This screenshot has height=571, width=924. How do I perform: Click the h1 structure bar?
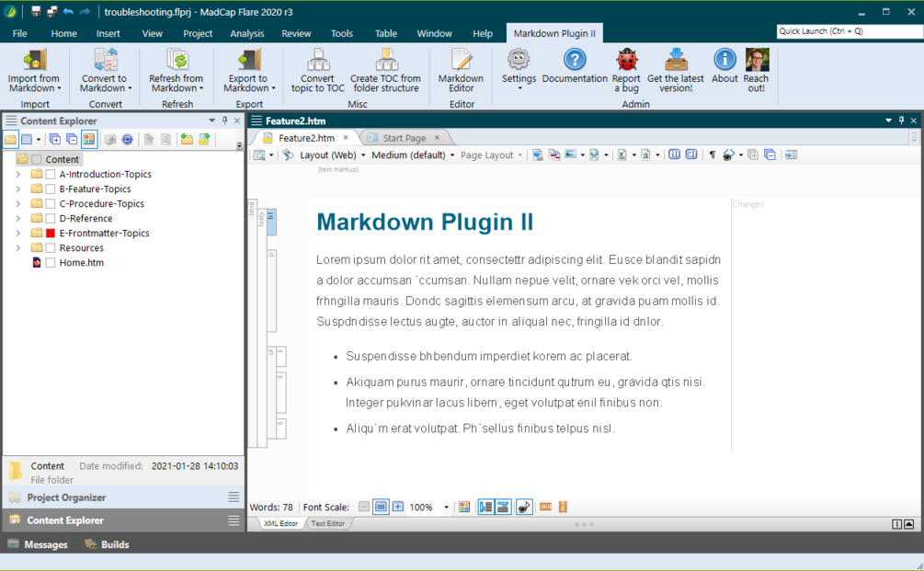[271, 223]
